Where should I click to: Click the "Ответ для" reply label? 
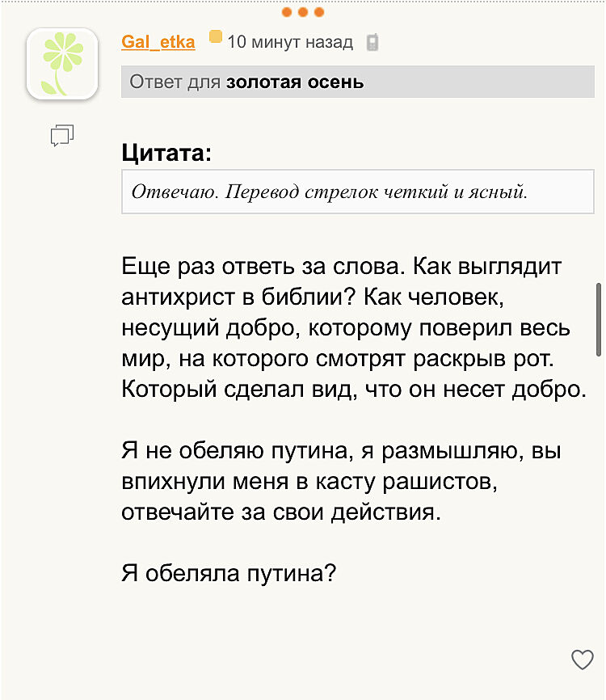click(175, 82)
